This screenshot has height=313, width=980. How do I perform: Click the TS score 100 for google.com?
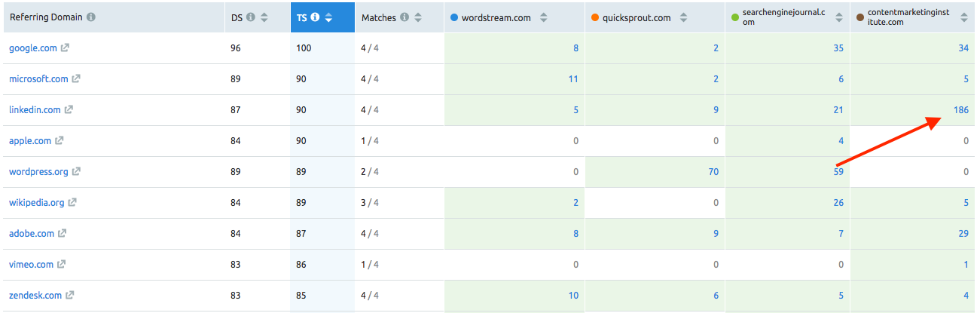(303, 48)
